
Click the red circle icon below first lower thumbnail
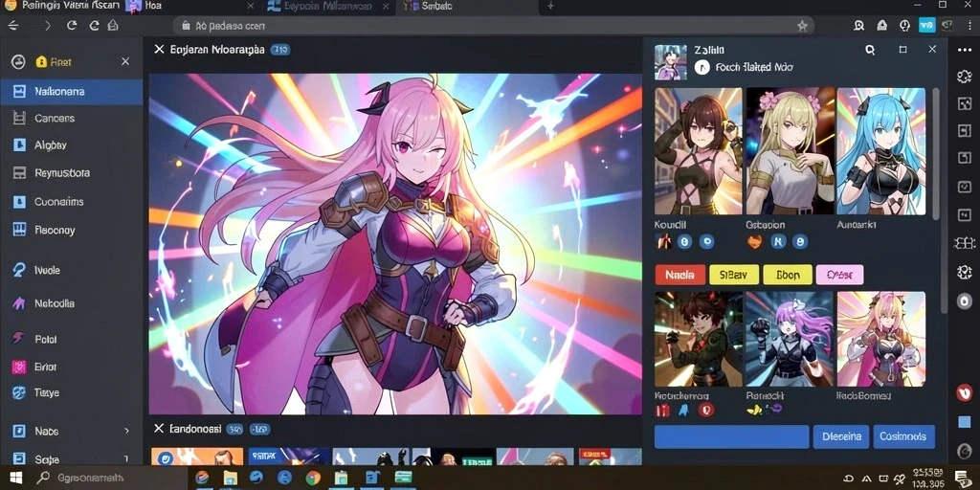point(705,410)
